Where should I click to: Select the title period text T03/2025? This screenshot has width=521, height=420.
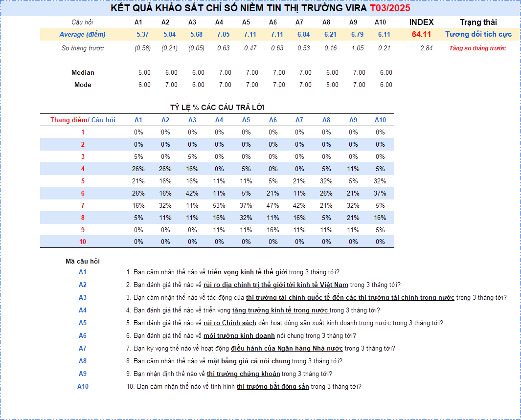(390, 8)
